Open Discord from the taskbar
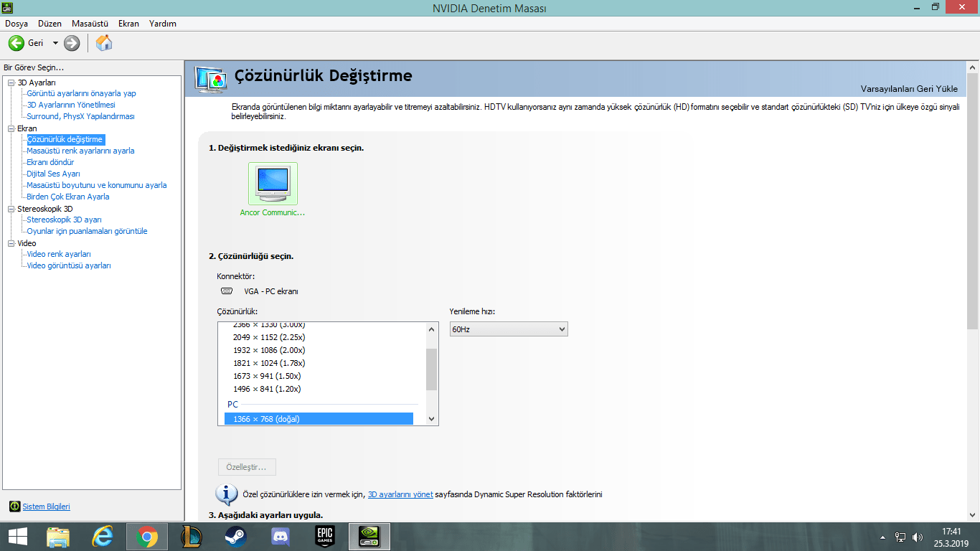 click(x=281, y=537)
